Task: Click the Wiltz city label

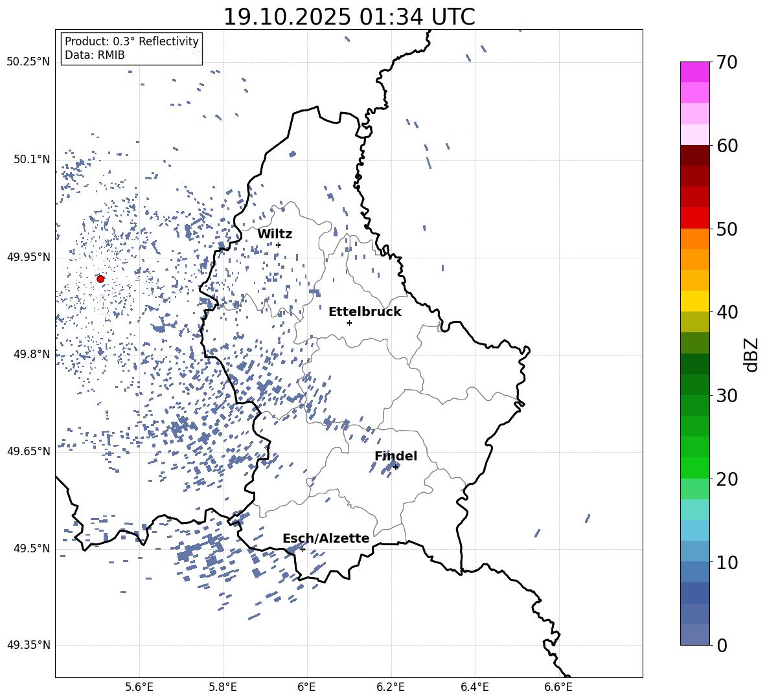Action: tap(275, 234)
